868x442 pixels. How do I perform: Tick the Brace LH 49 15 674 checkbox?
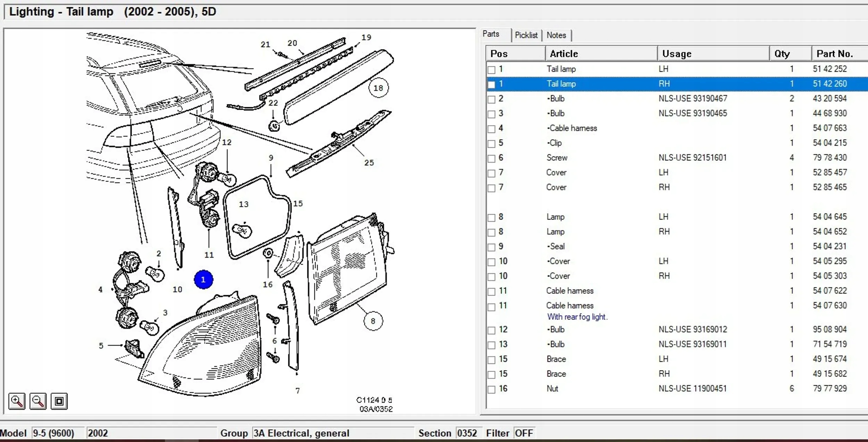(491, 360)
